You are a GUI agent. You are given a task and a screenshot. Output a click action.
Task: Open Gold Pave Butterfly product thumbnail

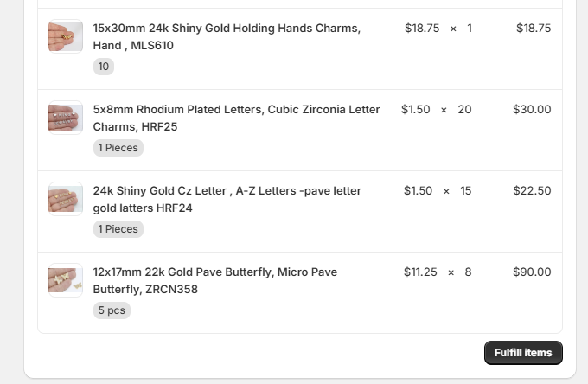point(66,280)
